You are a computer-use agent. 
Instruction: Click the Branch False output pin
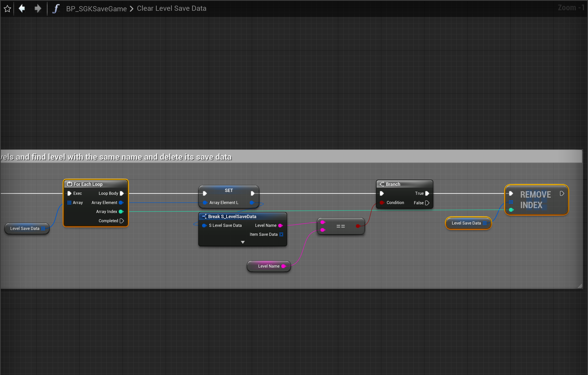(x=427, y=203)
